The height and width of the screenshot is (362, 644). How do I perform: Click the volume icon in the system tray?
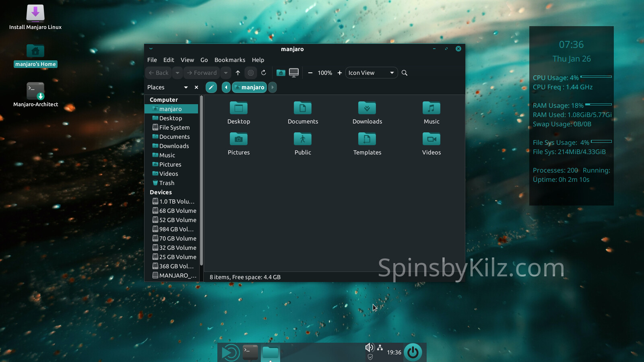pyautogui.click(x=369, y=348)
